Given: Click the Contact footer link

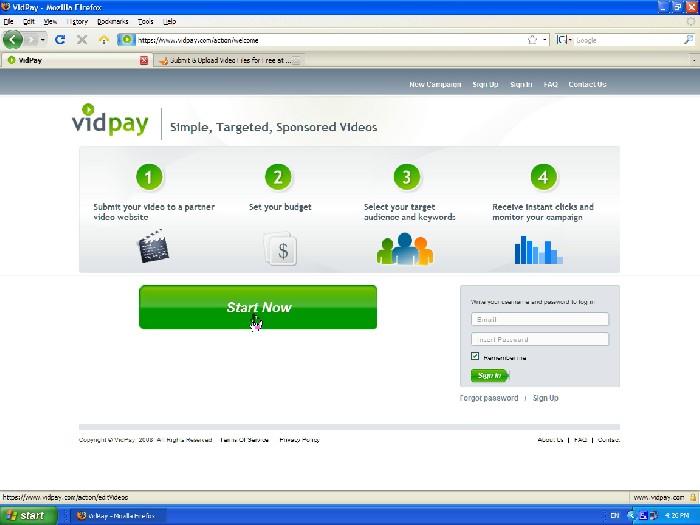Looking at the screenshot, I should 608,440.
